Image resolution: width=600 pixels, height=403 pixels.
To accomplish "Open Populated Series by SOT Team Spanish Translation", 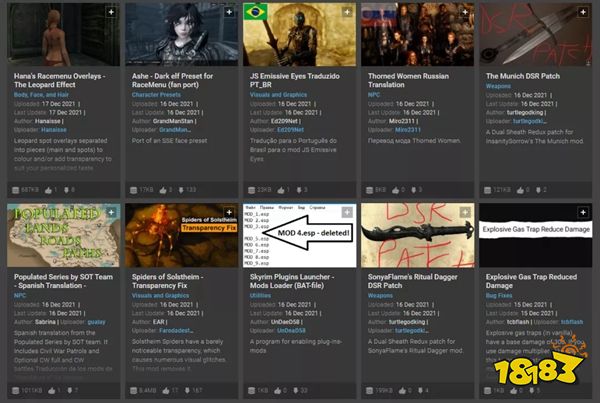I will click(63, 281).
